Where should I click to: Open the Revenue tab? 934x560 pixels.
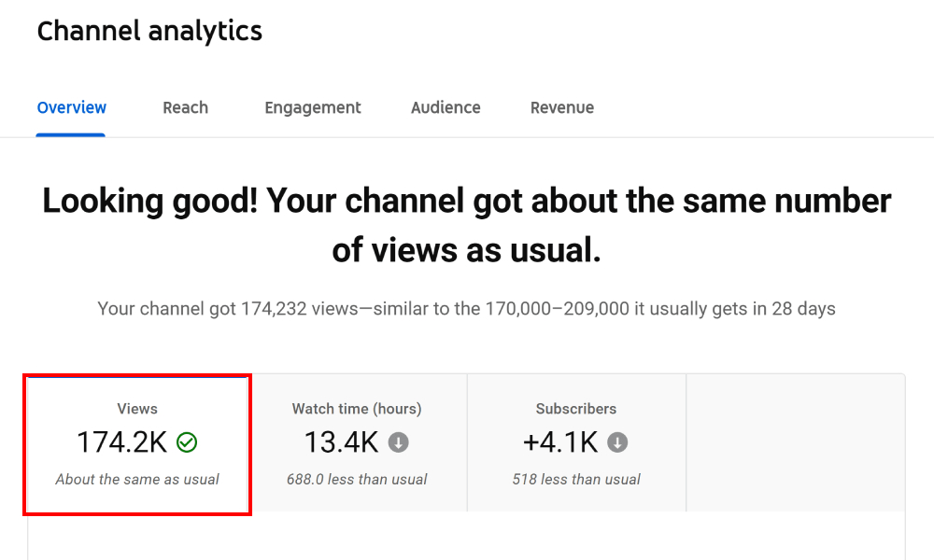click(x=562, y=107)
